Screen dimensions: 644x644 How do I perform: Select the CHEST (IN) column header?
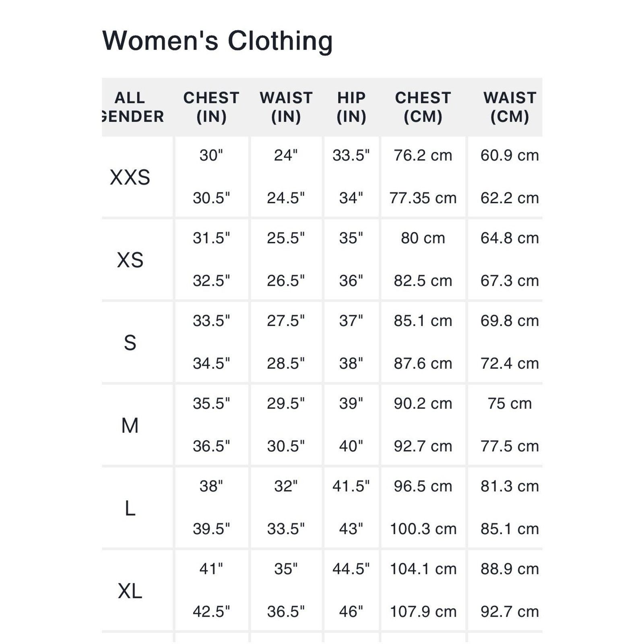click(211, 107)
